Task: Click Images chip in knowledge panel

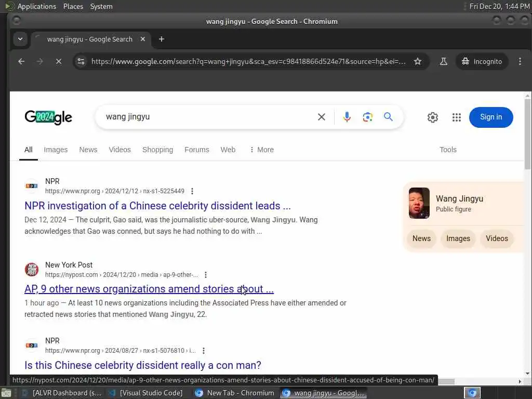Action: coord(458,238)
